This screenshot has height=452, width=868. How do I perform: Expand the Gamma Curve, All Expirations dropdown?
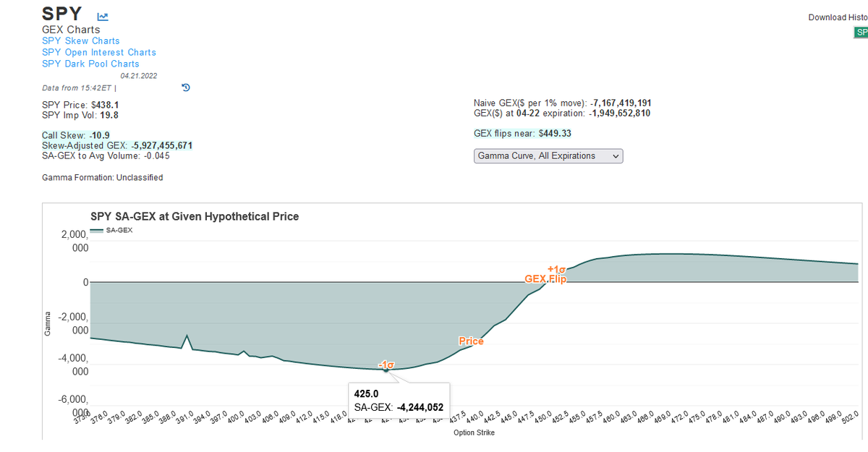(548, 156)
